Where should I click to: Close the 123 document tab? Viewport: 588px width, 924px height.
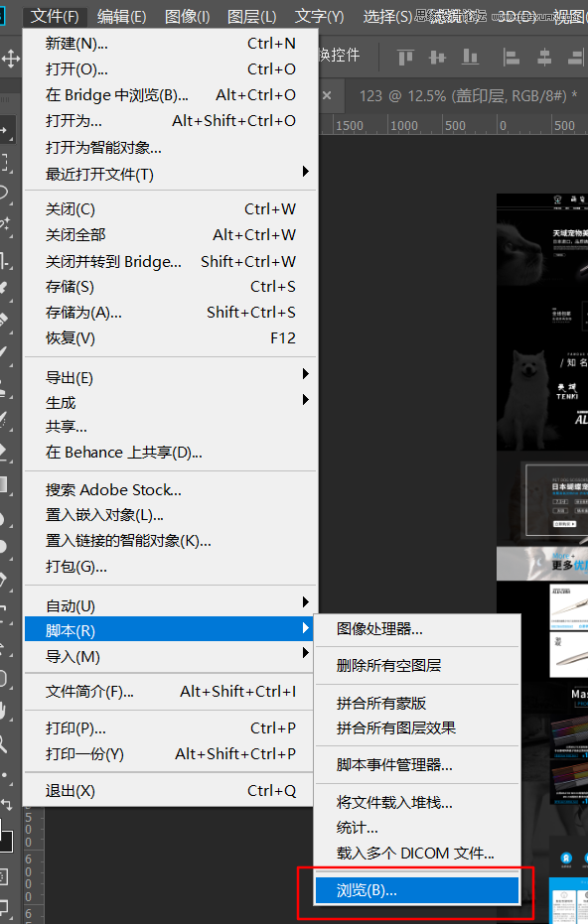(x=327, y=95)
